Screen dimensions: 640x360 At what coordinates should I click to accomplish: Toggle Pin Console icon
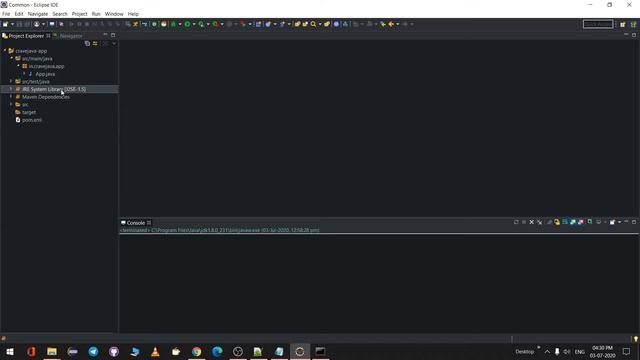589,222
